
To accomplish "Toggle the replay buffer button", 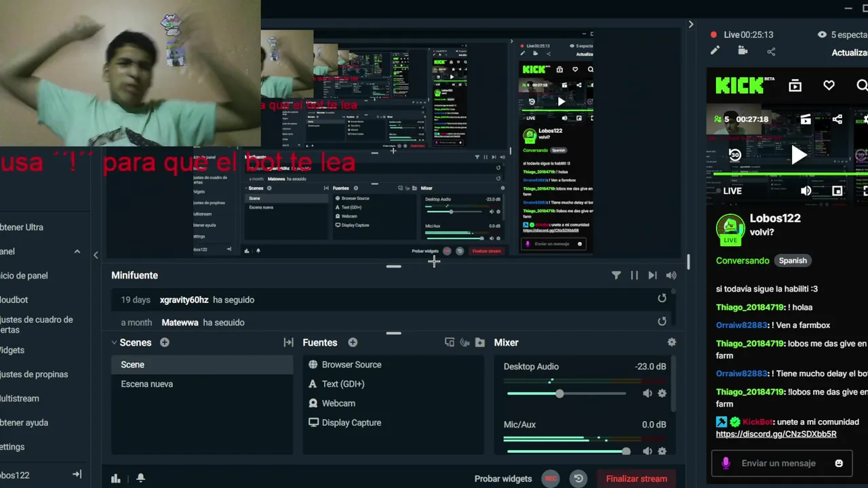I will [x=578, y=479].
